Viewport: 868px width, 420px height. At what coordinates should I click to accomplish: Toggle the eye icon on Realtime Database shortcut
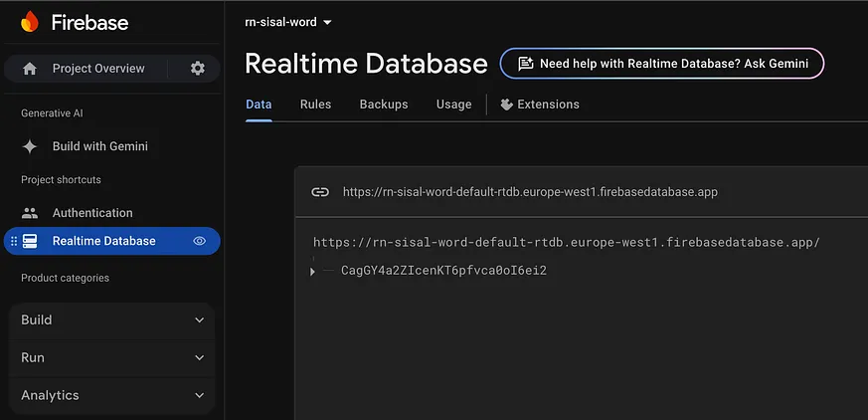(x=199, y=241)
